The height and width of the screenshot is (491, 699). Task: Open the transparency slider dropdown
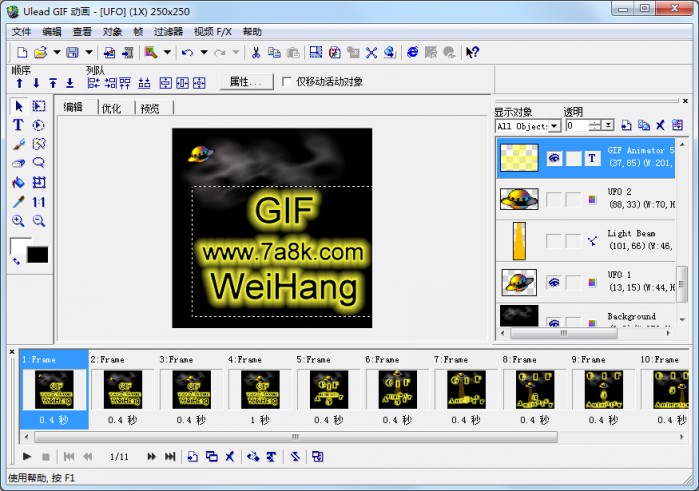point(608,125)
